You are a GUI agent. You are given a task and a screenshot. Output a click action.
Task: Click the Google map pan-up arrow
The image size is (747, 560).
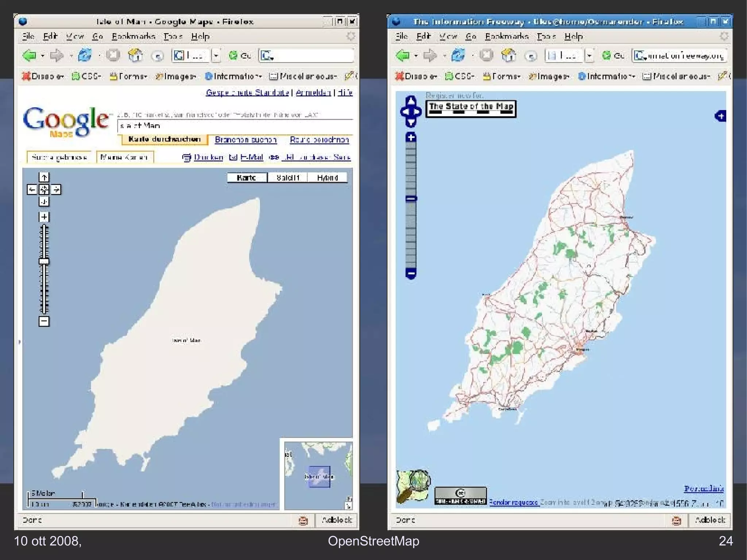(x=44, y=177)
